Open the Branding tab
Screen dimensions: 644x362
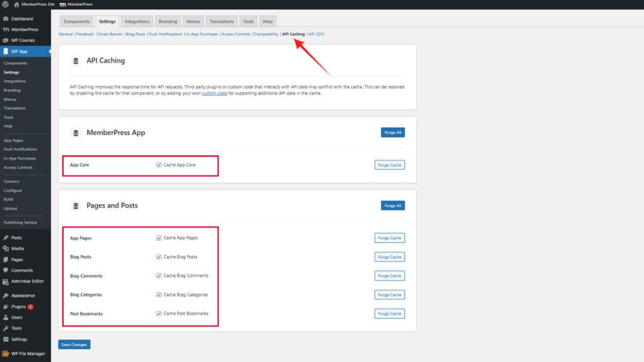coord(168,21)
